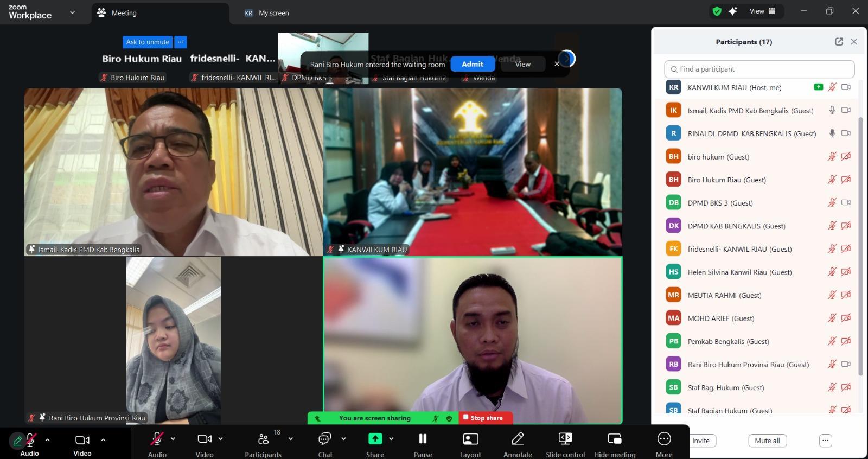Open the Chat panel icon
The width and height of the screenshot is (868, 459).
tap(324, 439)
